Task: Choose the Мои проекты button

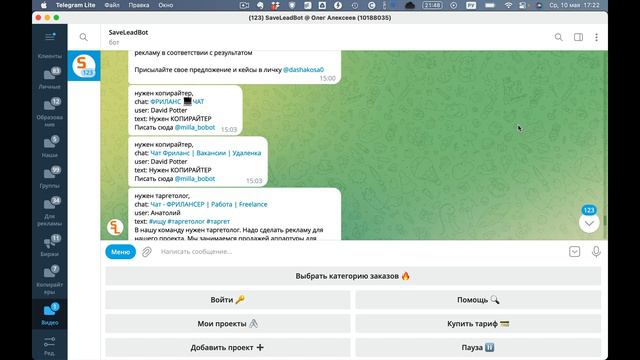Action: click(x=228, y=324)
